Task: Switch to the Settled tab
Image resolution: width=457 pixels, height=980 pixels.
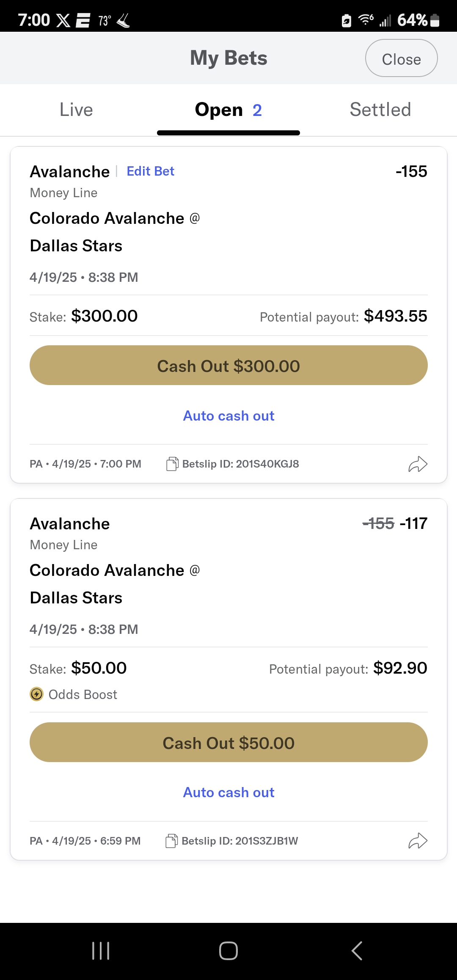Action: pos(380,110)
